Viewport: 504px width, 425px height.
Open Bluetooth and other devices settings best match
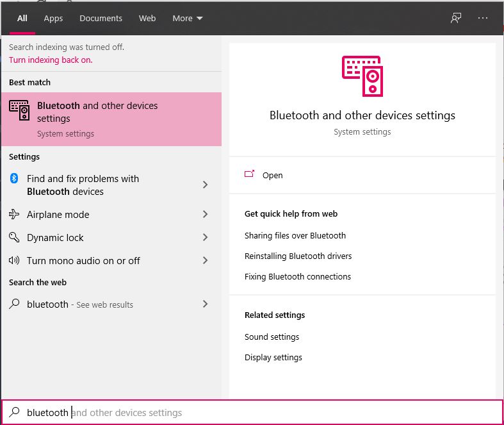tap(111, 119)
